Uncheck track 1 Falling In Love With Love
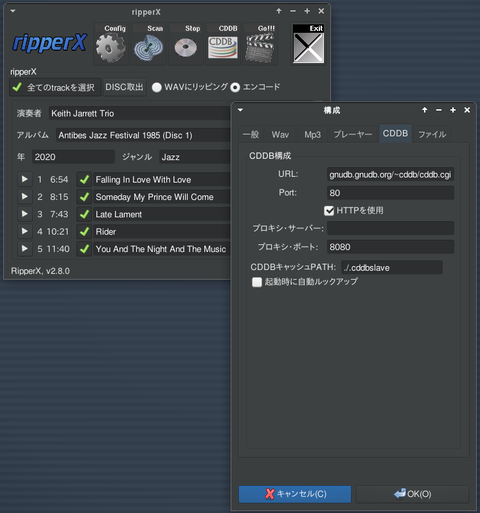 tap(84, 179)
